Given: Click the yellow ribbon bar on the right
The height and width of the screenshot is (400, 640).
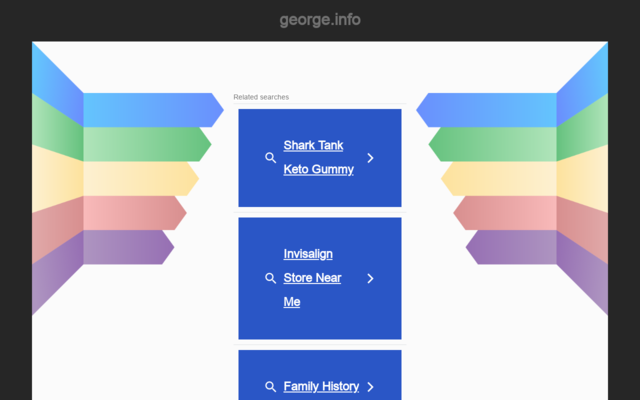Looking at the screenshot, I should tap(502, 178).
